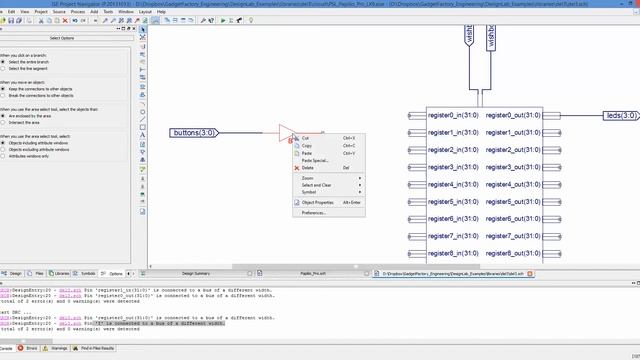This screenshot has height=360, width=640.
Task: Switch to the Design panel tab
Action: (12, 273)
